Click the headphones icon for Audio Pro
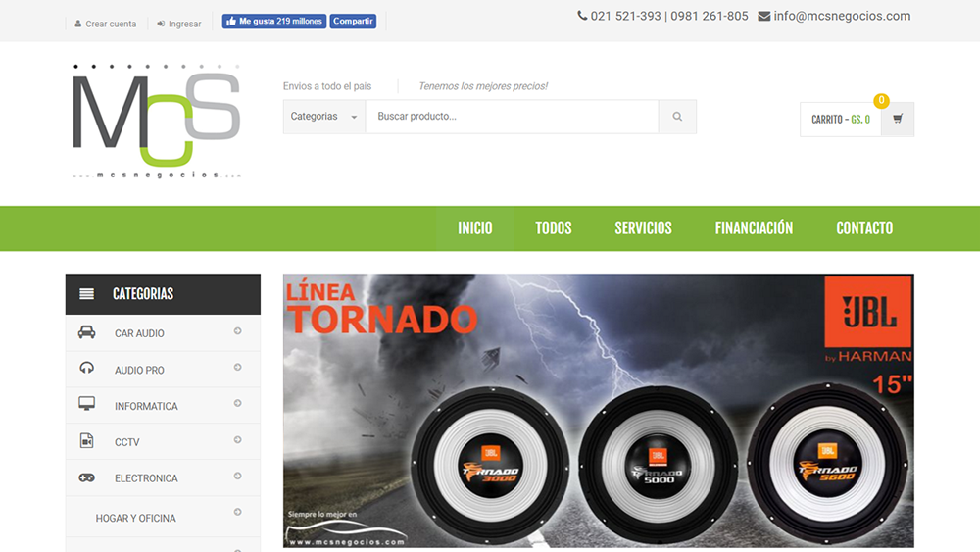980x552 pixels. [x=87, y=368]
